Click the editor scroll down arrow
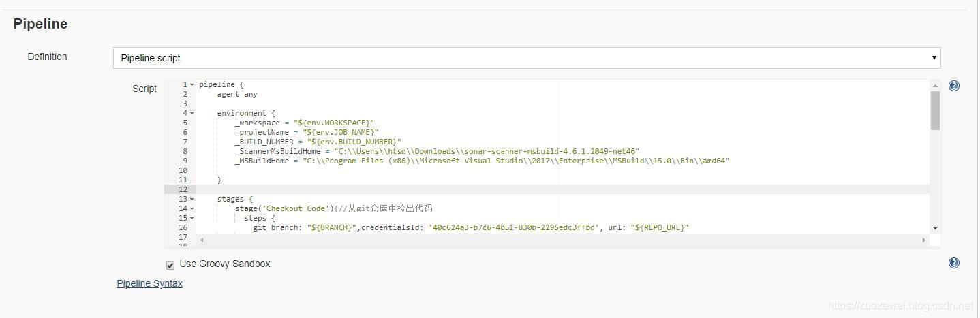Viewport: 980px width, 318px height. (x=935, y=228)
